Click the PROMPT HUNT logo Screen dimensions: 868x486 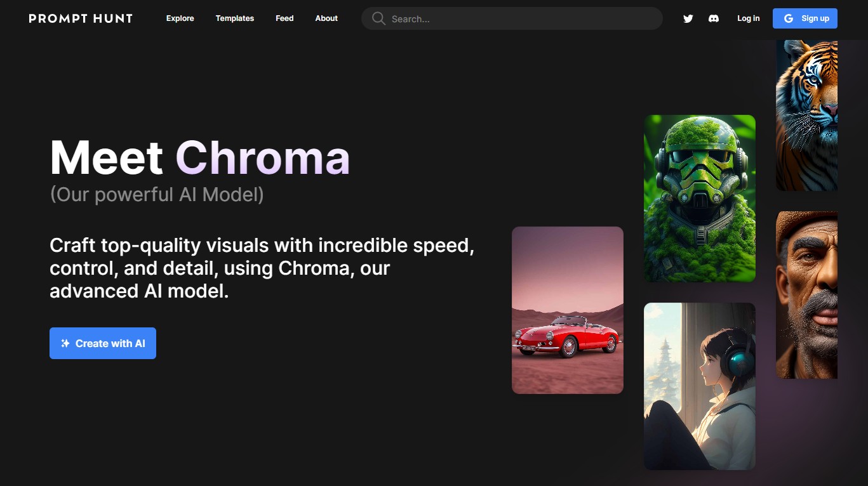coord(81,18)
